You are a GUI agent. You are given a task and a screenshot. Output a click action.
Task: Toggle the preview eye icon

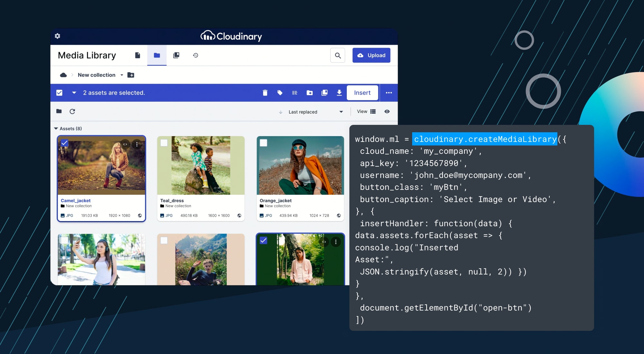coord(387,111)
